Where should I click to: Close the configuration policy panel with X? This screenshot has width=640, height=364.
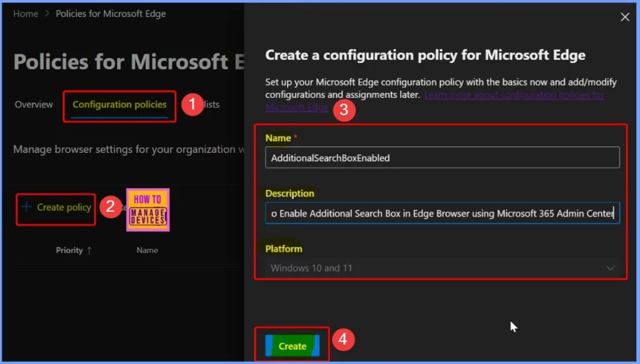[624, 17]
